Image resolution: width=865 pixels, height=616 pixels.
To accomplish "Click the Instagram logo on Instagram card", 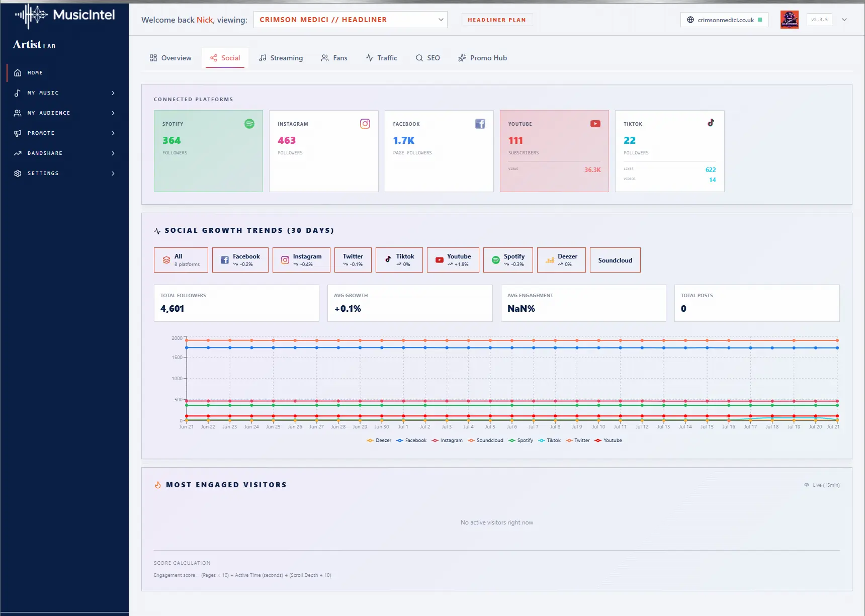I will tap(365, 124).
